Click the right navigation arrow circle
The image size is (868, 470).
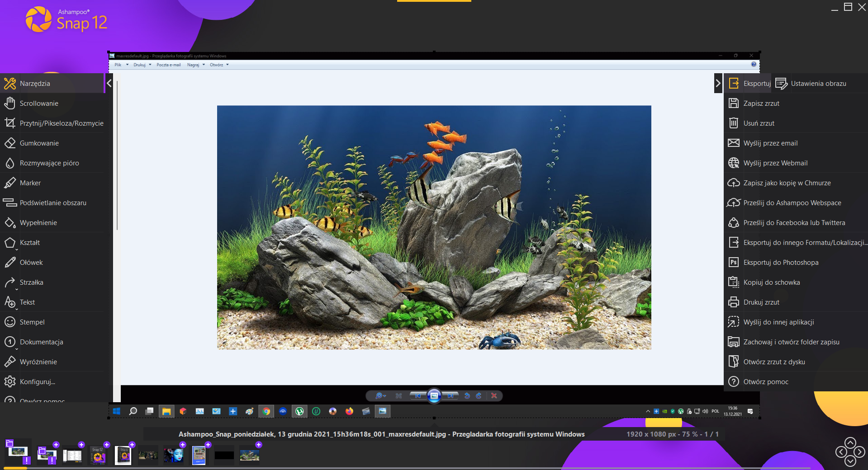click(x=859, y=452)
